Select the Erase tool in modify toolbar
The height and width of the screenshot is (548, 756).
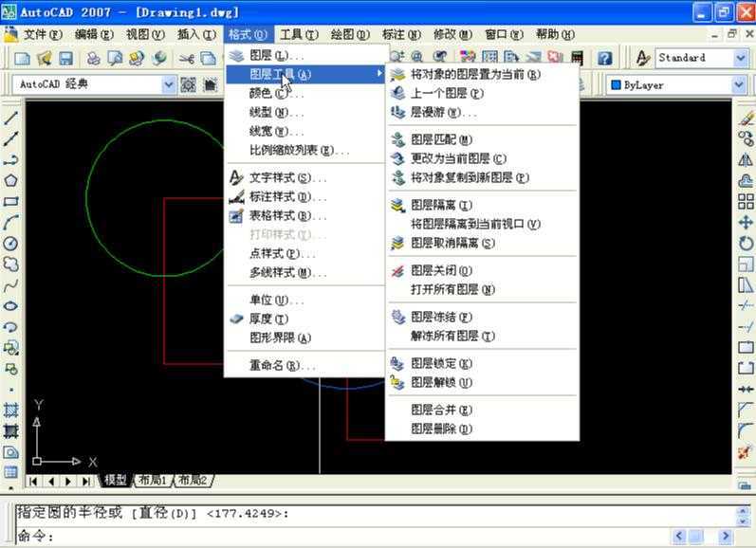pyautogui.click(x=746, y=118)
